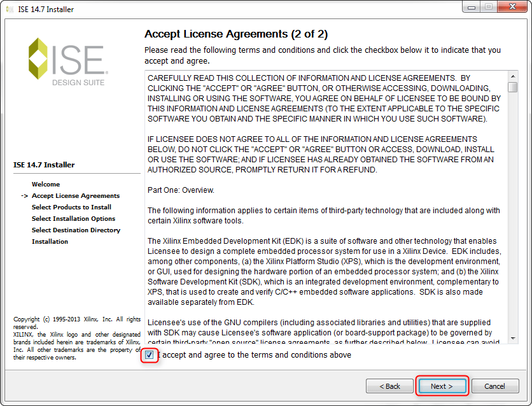Viewport: 532px width, 406px height.
Task: Uncheck the accept and agree checkbox
Action: 150,355
